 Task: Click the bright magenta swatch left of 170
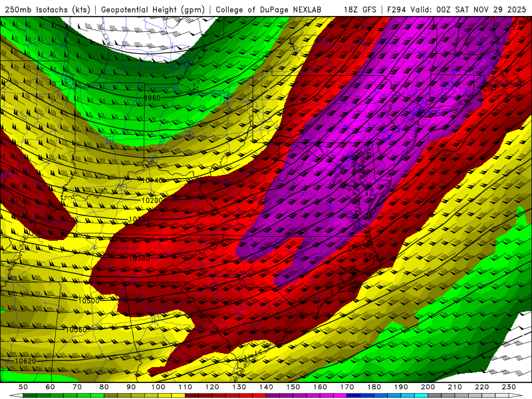pyautogui.click(x=340, y=395)
